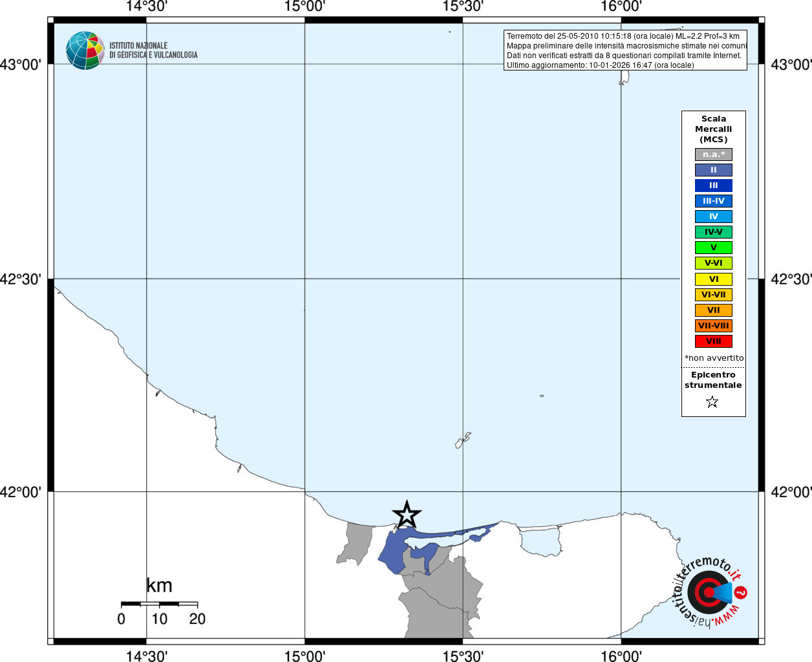
Task: Click the 'Terremoto del 25-05-2010' info line
Action: [623, 36]
